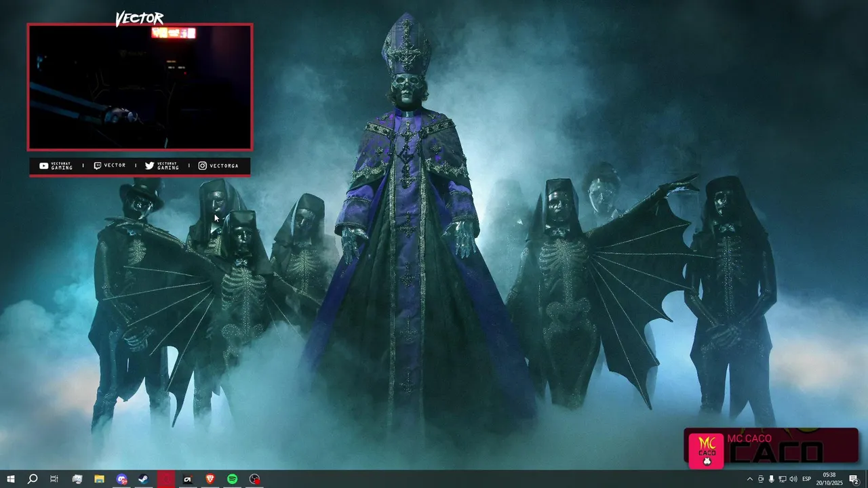This screenshot has width=868, height=488.
Task: Open the Windows Start menu
Action: (x=11, y=479)
